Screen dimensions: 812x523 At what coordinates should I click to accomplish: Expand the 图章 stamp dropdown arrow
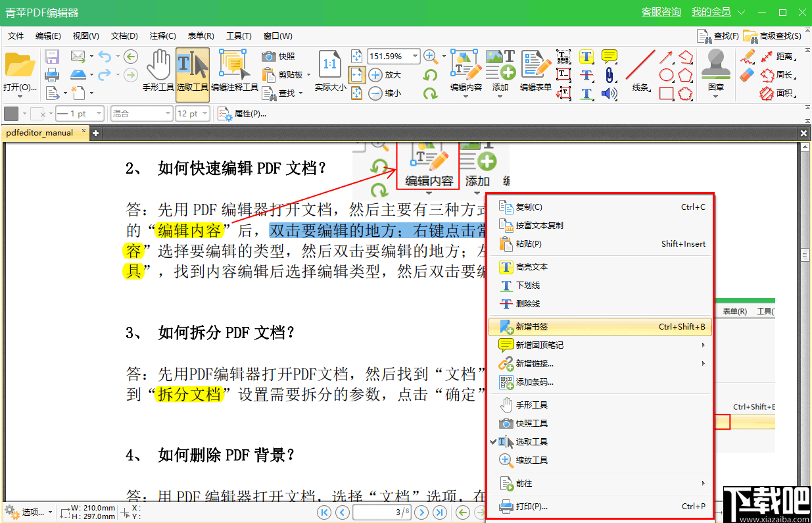716,97
